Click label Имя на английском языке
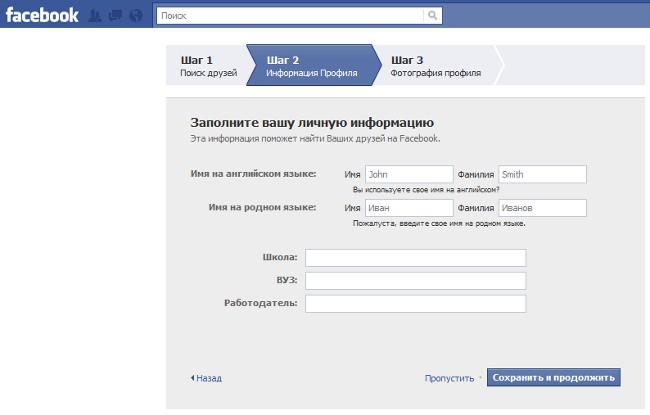 coord(253,174)
